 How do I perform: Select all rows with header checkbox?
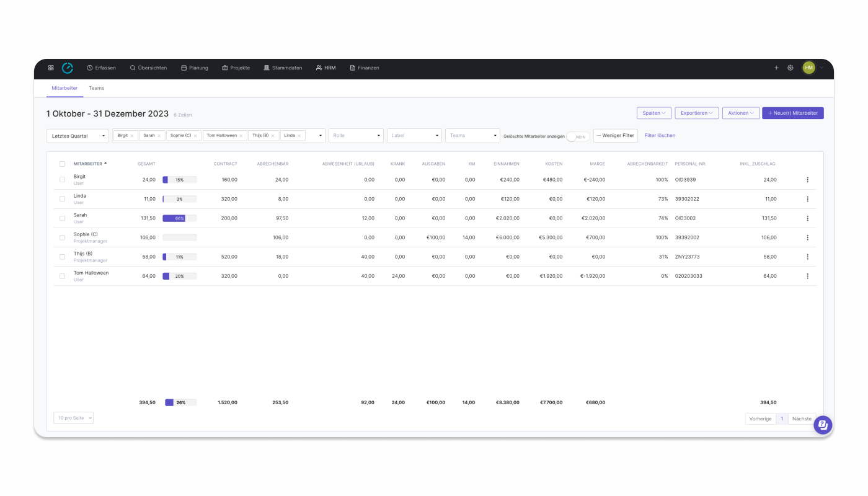tap(62, 164)
